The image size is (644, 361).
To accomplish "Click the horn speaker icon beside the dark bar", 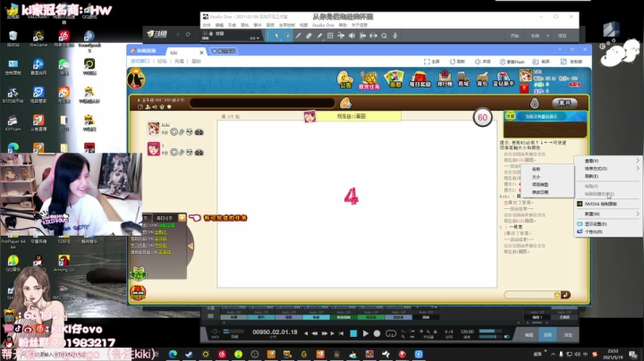I will [x=345, y=103].
